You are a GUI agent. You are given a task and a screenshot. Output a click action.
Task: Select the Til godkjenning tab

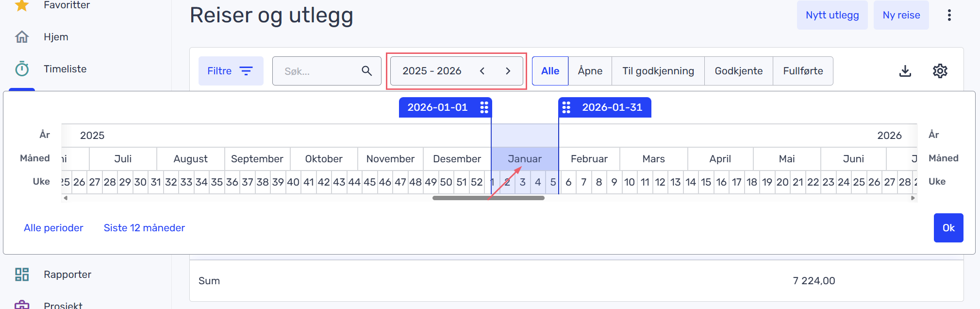tap(658, 71)
